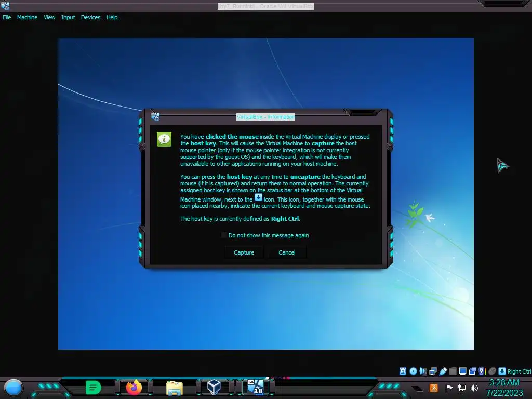Click the virtualization CPU status icon

click(482, 371)
